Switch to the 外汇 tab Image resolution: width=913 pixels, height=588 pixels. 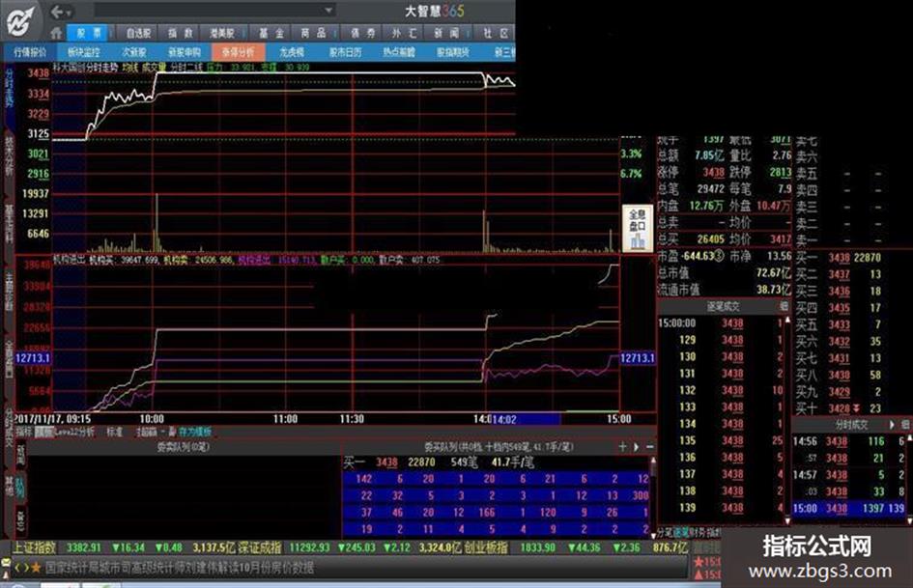pos(405,33)
